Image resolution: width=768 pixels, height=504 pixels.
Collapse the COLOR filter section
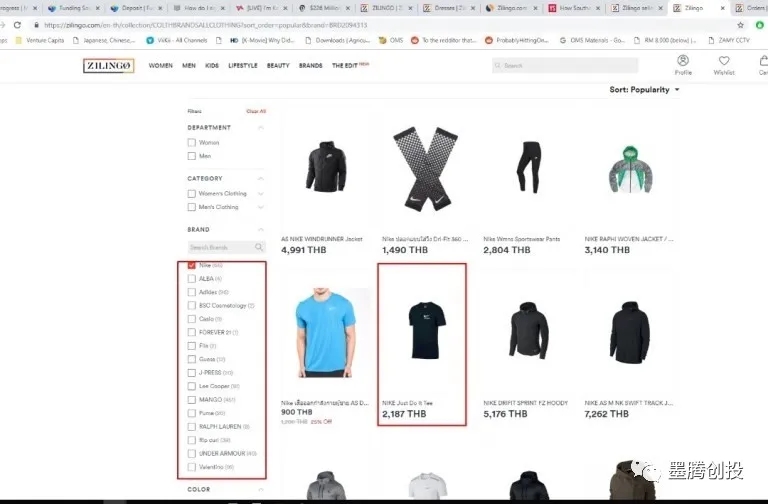[261, 489]
